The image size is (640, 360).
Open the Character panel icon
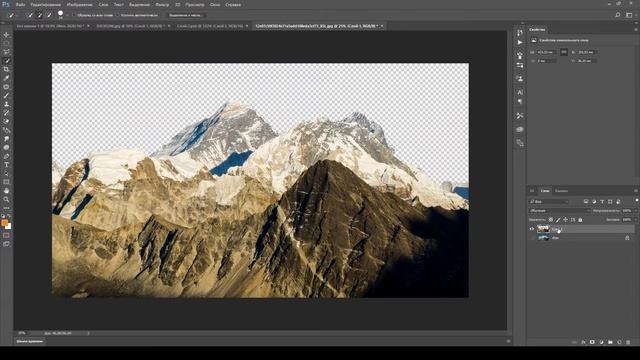click(x=520, y=92)
